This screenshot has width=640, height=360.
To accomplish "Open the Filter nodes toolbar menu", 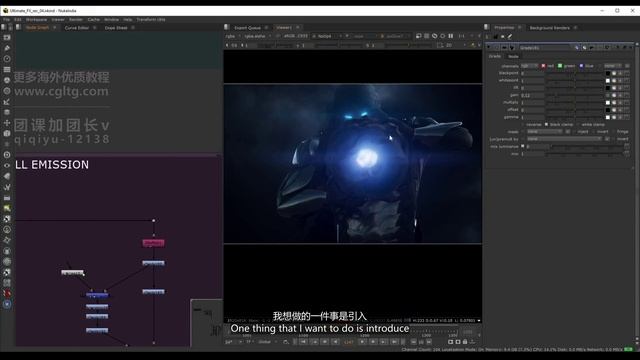I will pos(7,91).
